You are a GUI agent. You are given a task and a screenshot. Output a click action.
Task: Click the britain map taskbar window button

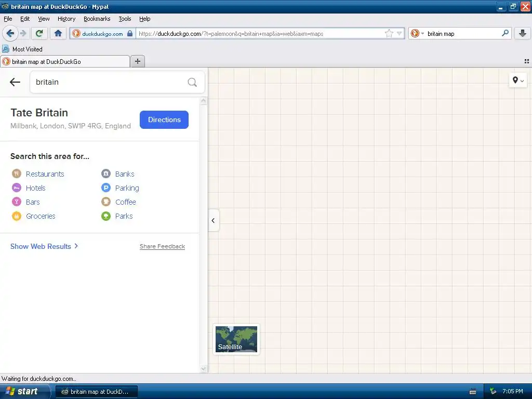(96, 392)
